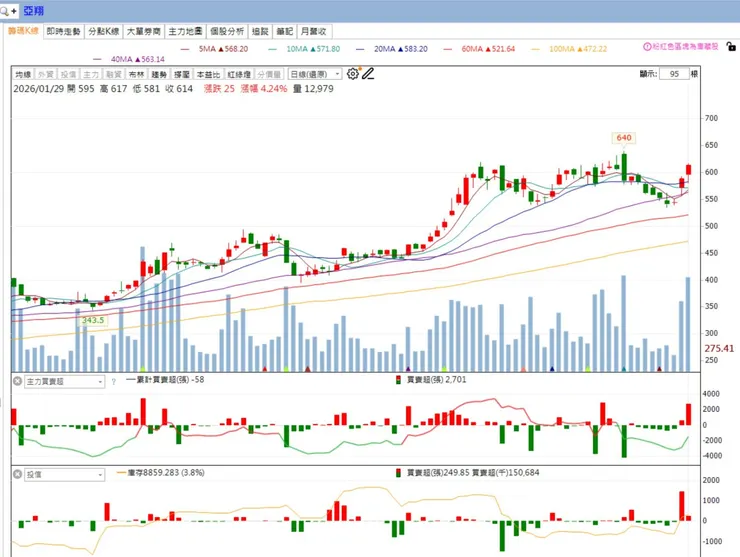Toggle the 外資 overlay button
Screen dimensions: 740x557
(45, 75)
